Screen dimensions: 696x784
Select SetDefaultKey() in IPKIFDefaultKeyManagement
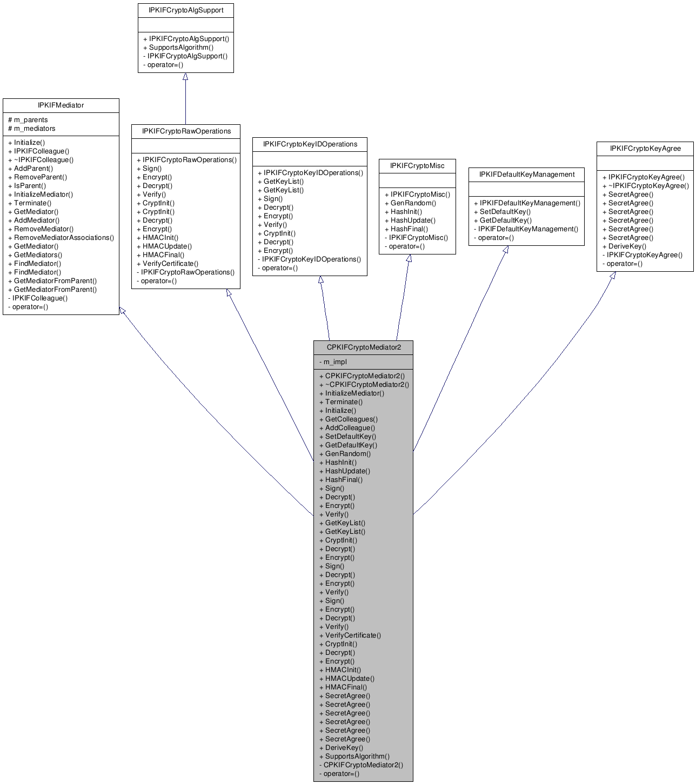(x=503, y=212)
